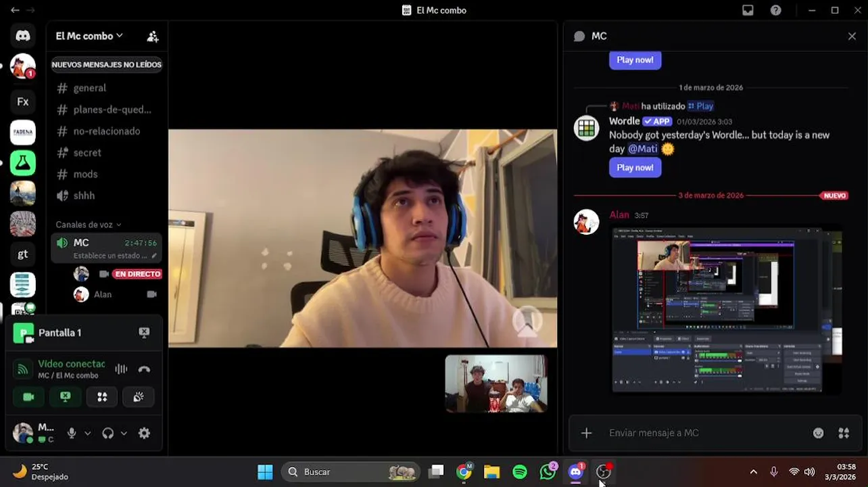The width and height of the screenshot is (868, 487).
Task: Focus the Enviar mensaje a MC field
Action: point(703,433)
